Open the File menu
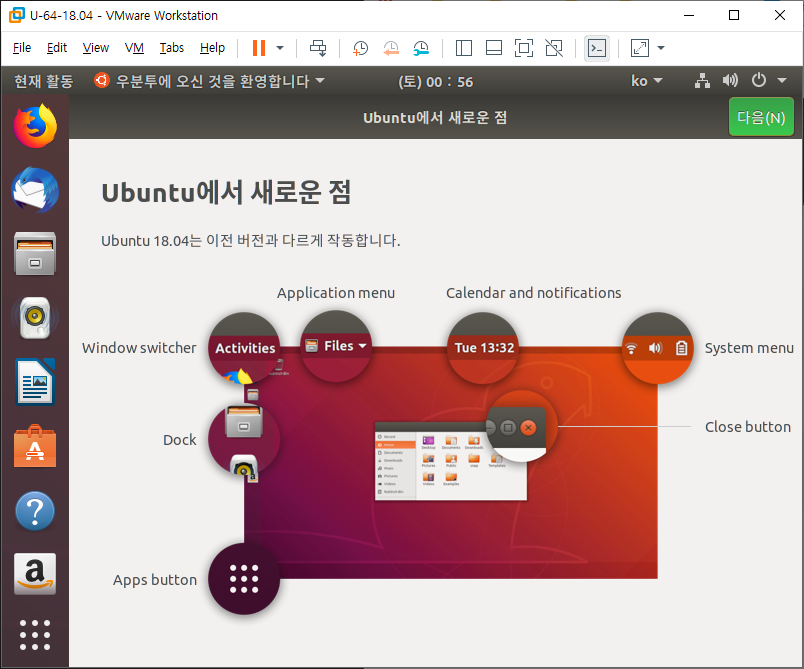The width and height of the screenshot is (804, 669). [x=22, y=48]
